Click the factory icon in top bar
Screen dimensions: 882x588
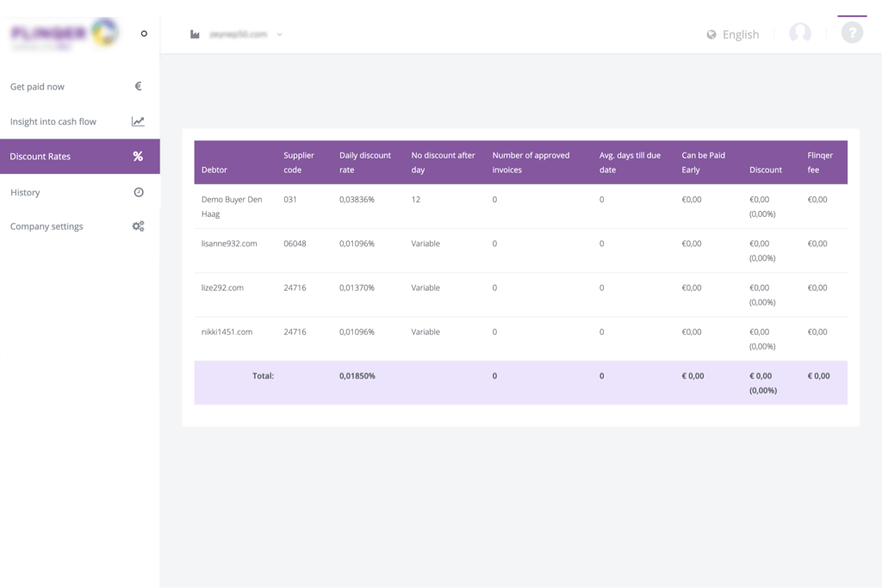pos(195,34)
